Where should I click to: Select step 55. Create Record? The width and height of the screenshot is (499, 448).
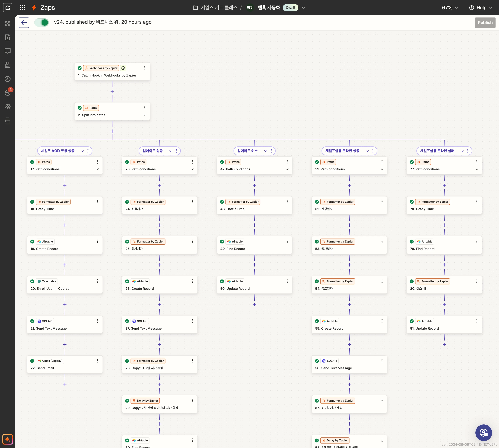[349, 324]
